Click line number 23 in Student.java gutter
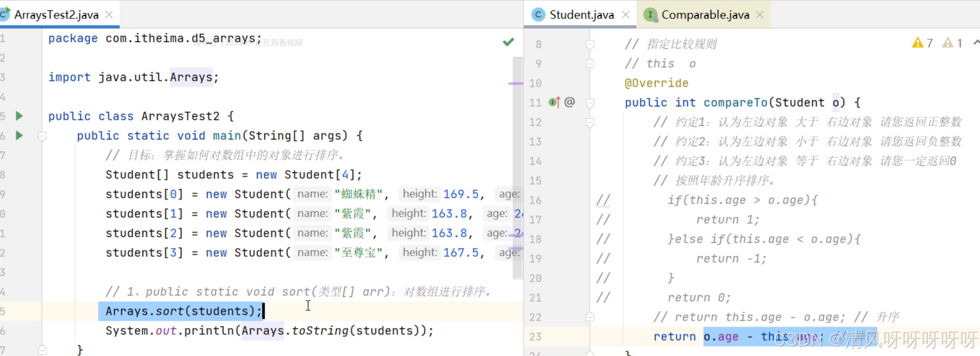This screenshot has width=980, height=356. [535, 337]
